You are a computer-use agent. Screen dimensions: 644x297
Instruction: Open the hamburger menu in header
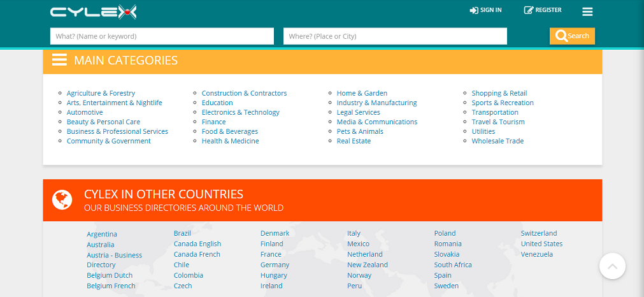point(587,11)
